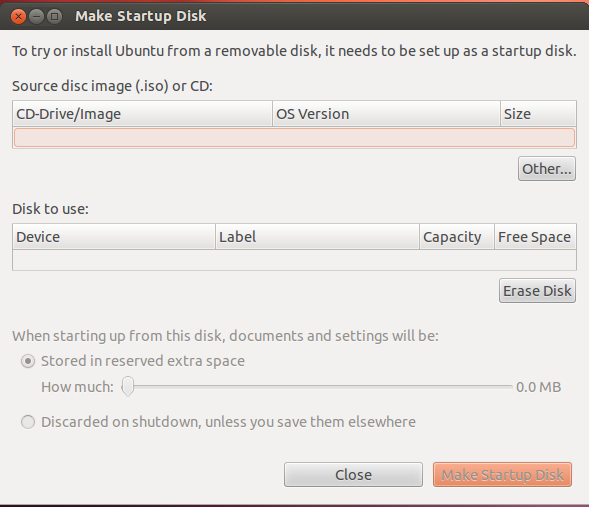Click the orange Make Startup Disk button
The height and width of the screenshot is (507, 589).
click(502, 475)
